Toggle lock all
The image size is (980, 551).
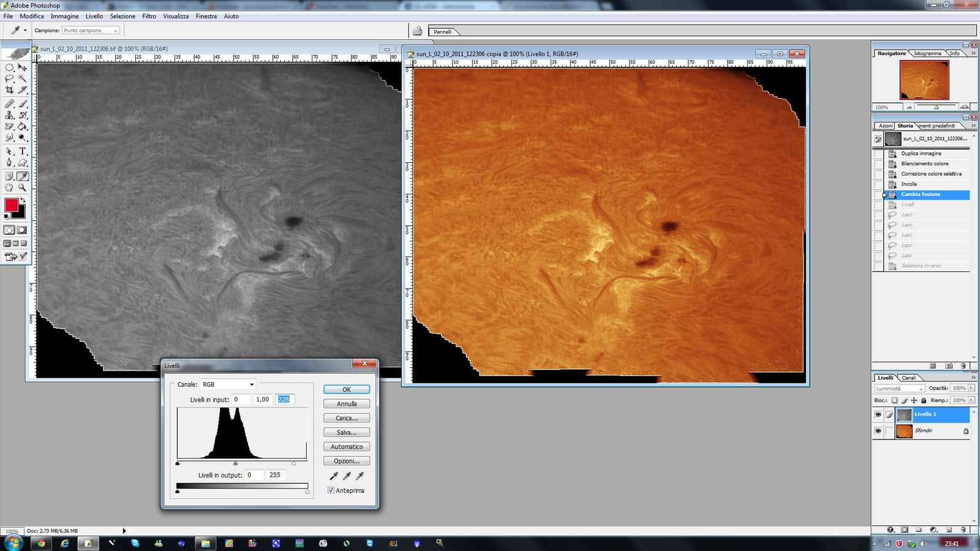click(924, 400)
